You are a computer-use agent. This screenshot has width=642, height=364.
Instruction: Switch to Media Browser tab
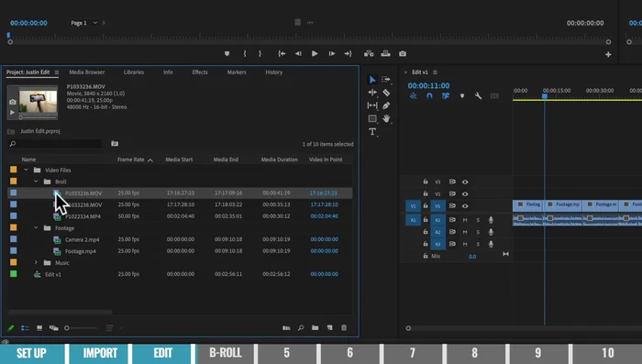point(87,72)
